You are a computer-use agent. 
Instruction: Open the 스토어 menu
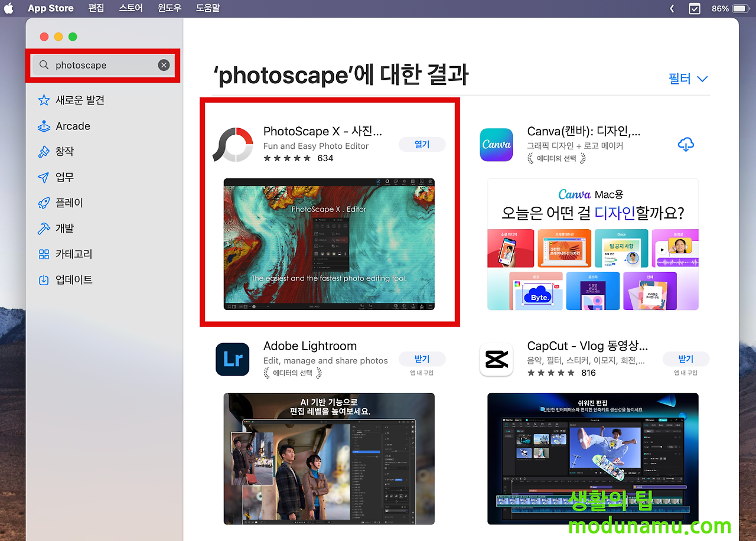click(x=131, y=8)
